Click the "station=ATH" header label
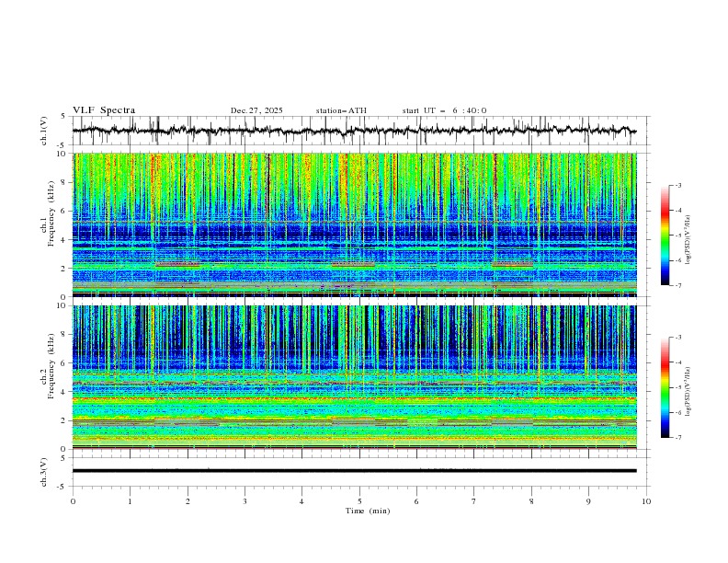728x563 pixels. (x=341, y=110)
